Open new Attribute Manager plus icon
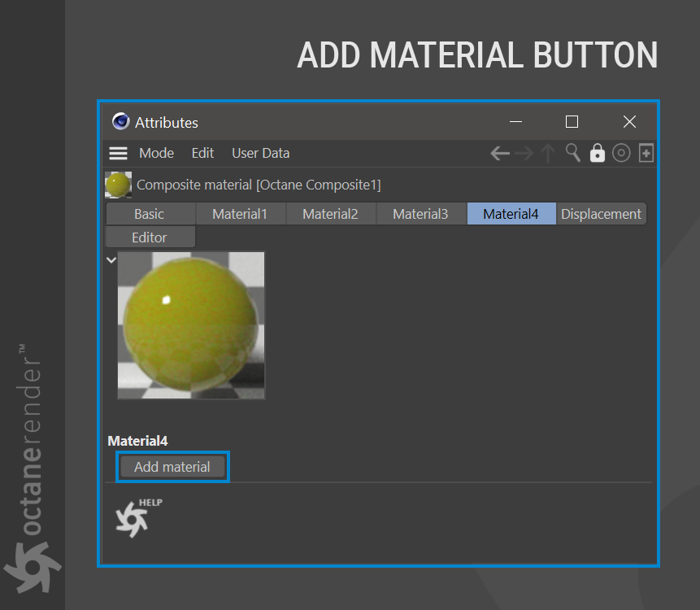The width and height of the screenshot is (700, 610). tap(646, 153)
